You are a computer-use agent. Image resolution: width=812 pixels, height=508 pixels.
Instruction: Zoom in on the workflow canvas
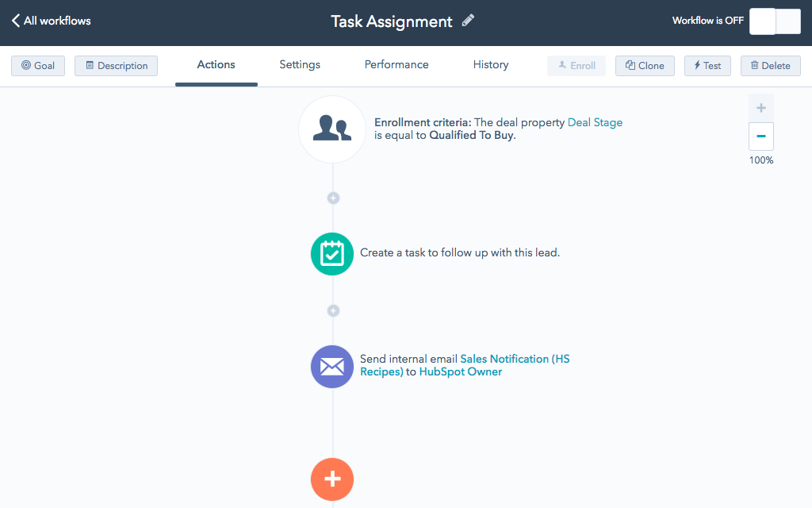tap(760, 107)
